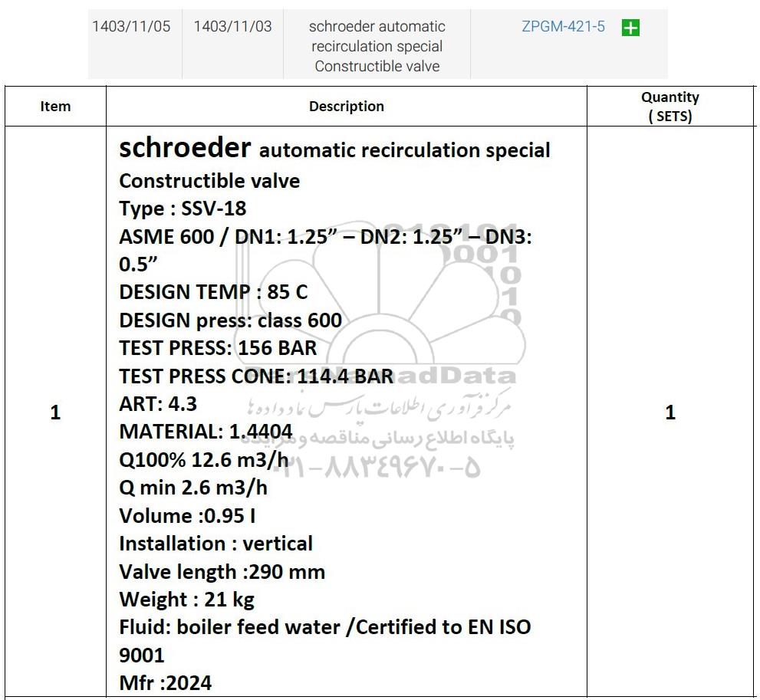Select item number 1 cell
Screen dimensions: 760x700
(x=55, y=412)
